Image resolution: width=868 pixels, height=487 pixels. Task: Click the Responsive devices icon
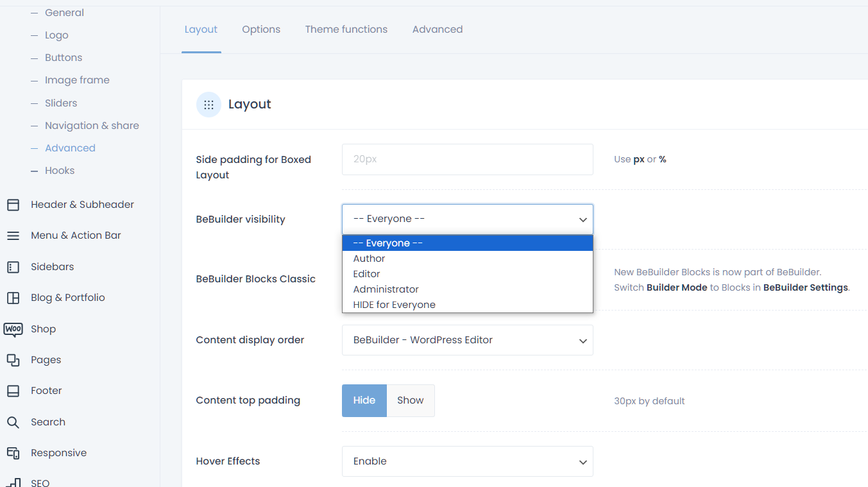click(13, 453)
